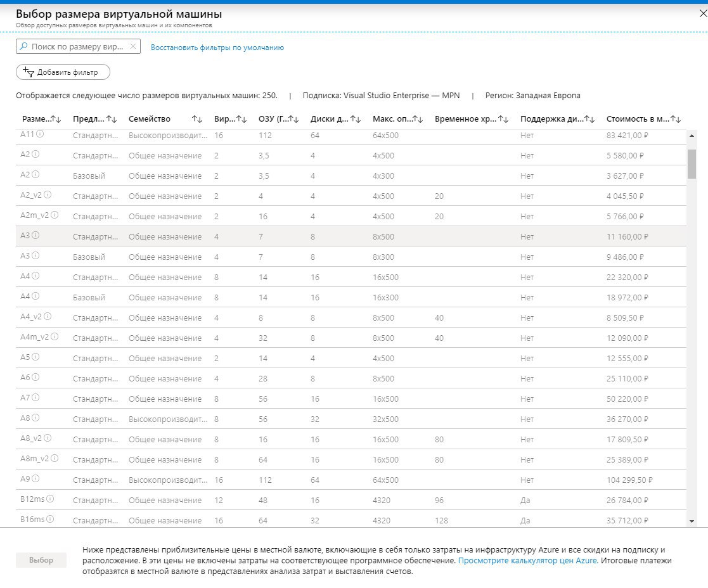Viewport: 708px width, 588px height.
Task: Click 35 712,00 ₽ in B16ms row
Action: (x=627, y=521)
